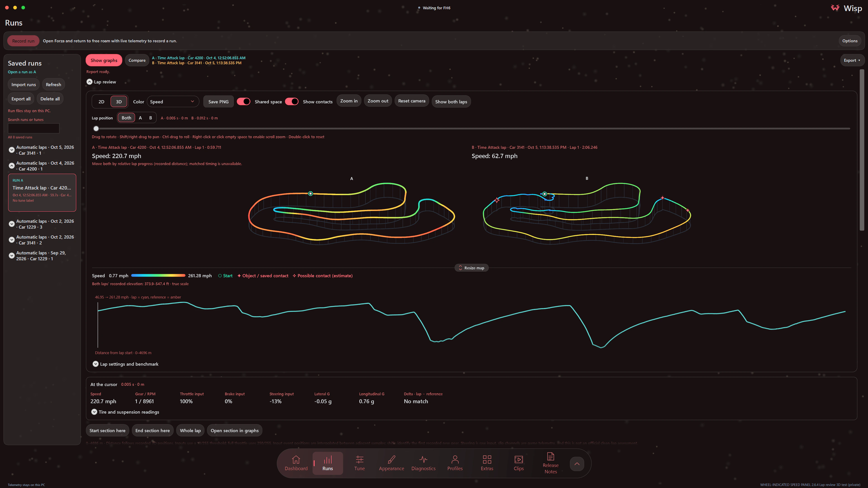The height and width of the screenshot is (488, 868).
Task: Click Zoom in on the map
Action: pos(349,101)
